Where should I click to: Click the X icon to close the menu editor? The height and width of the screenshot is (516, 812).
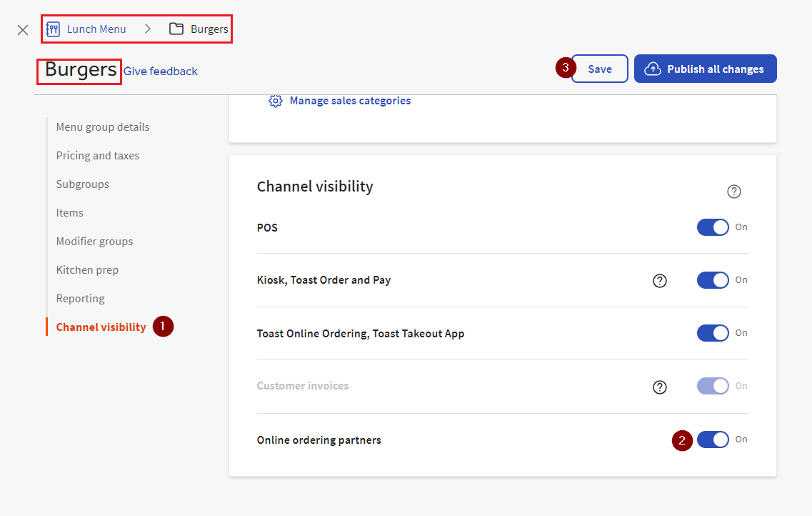pos(22,29)
